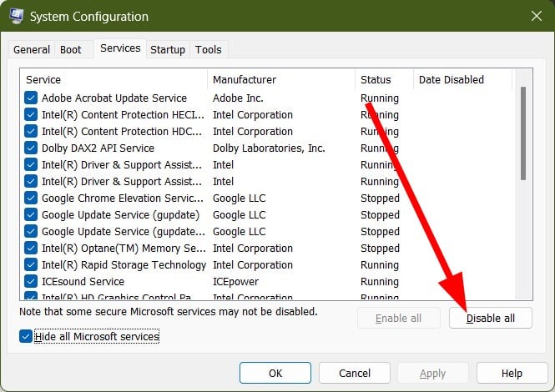555x392 pixels.
Task: Toggle Intel(R) Content Protection HECI checkbox
Action: (x=31, y=114)
